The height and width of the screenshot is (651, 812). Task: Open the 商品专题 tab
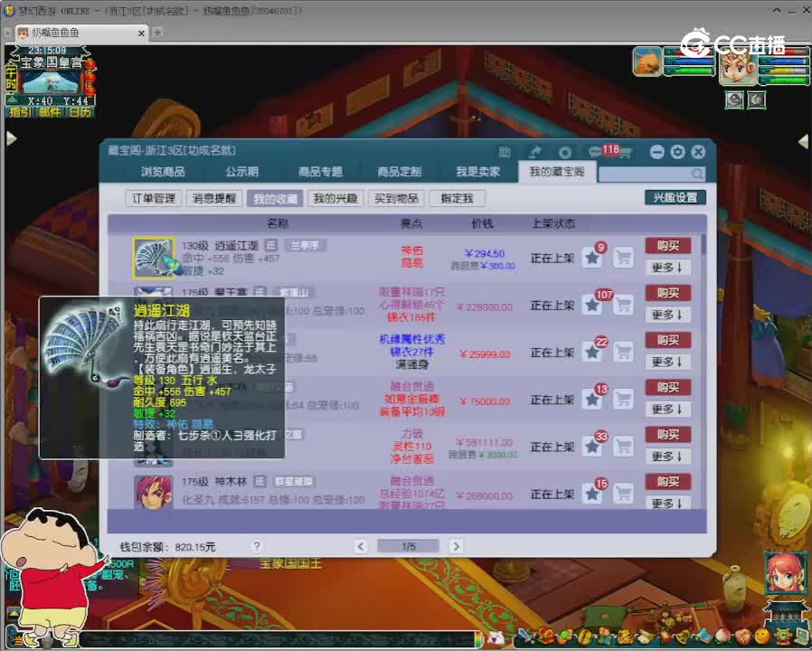click(x=321, y=172)
